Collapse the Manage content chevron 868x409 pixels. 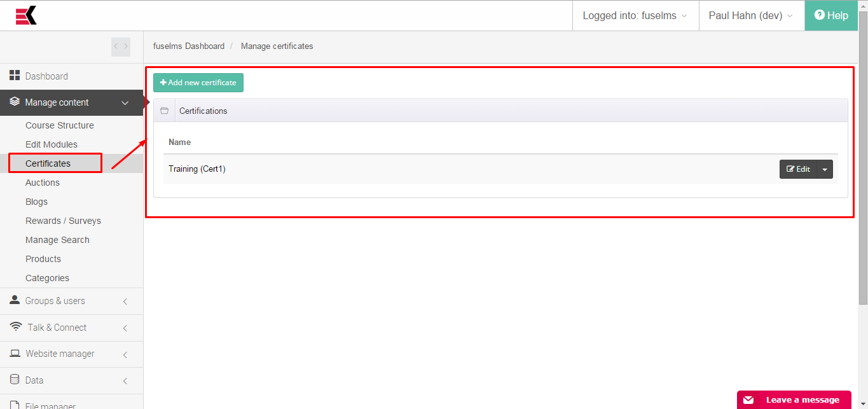(125, 102)
